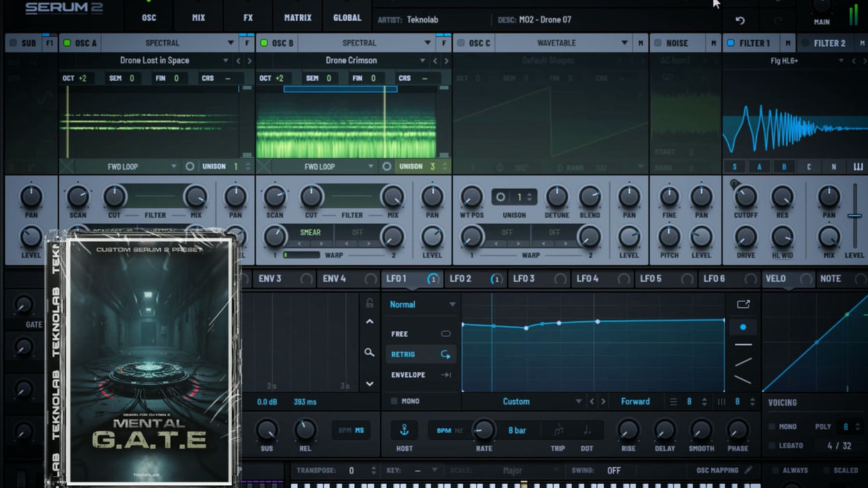868x488 pixels.
Task: Select ENVELOPE LFO trigger mode
Action: pyautogui.click(x=420, y=375)
